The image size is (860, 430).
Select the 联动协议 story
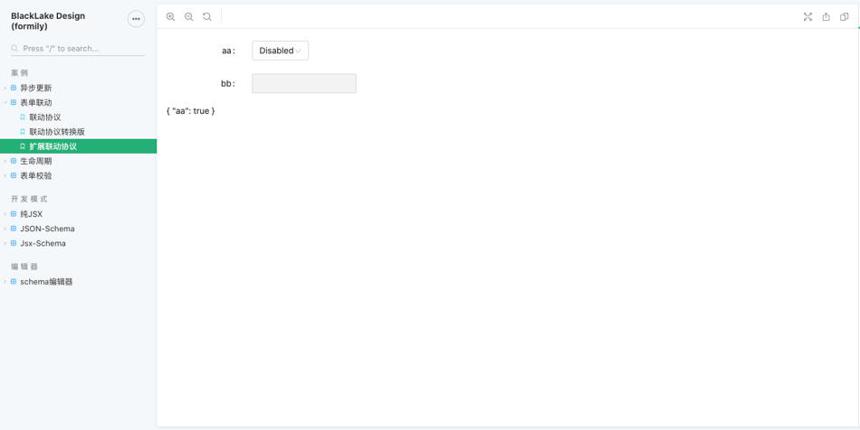tap(78, 117)
